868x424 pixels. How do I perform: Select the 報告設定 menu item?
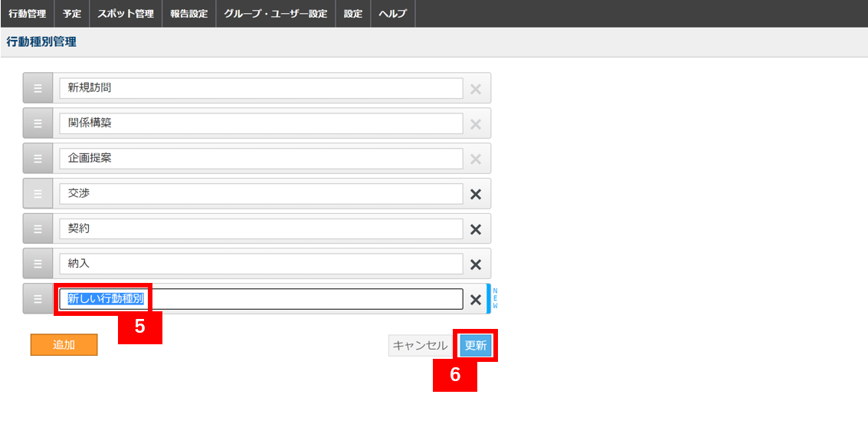(189, 14)
